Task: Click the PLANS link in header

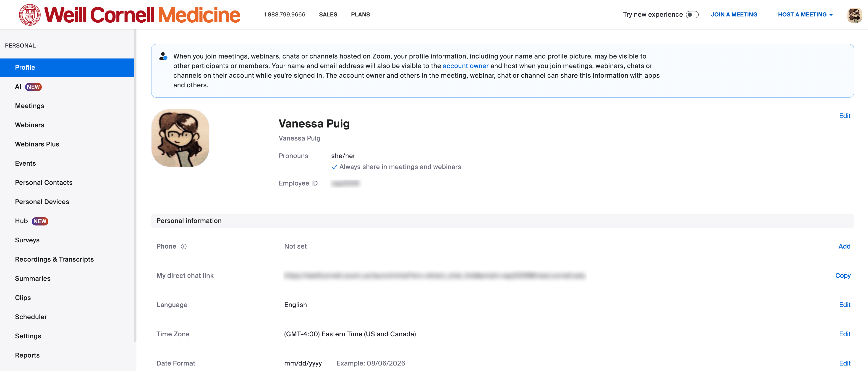Action: point(360,14)
